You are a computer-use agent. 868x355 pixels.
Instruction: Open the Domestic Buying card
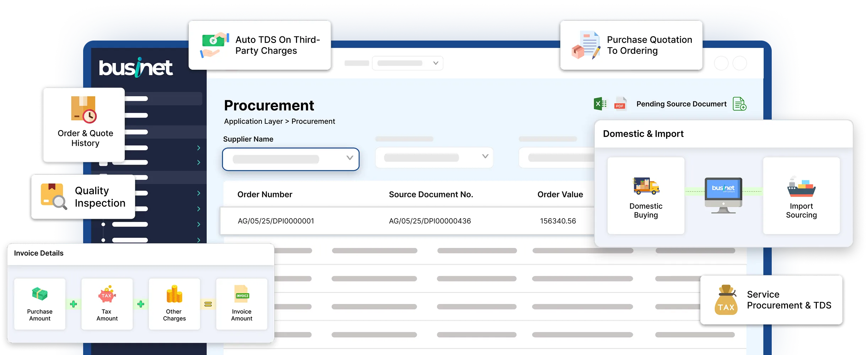[646, 196]
